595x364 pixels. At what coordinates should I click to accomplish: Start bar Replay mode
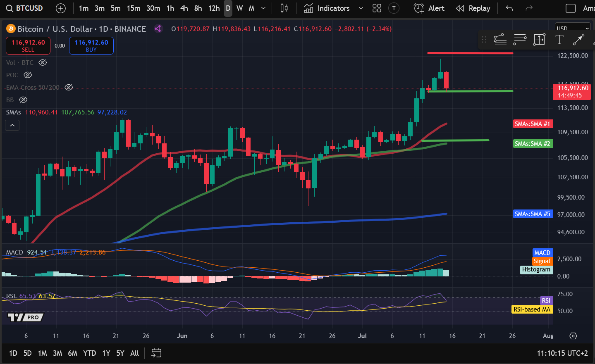473,8
